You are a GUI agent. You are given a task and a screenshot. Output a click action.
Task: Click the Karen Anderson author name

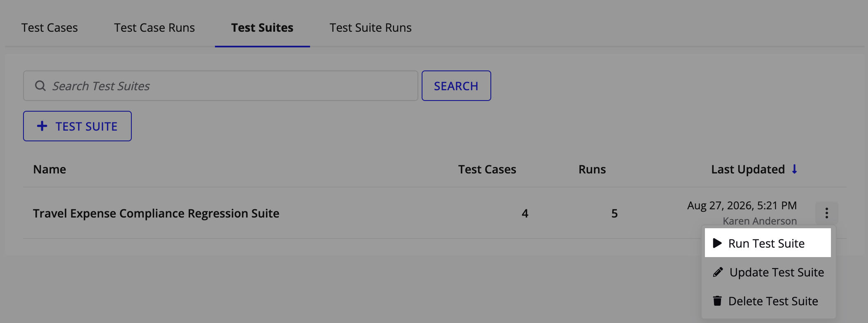[760, 221]
